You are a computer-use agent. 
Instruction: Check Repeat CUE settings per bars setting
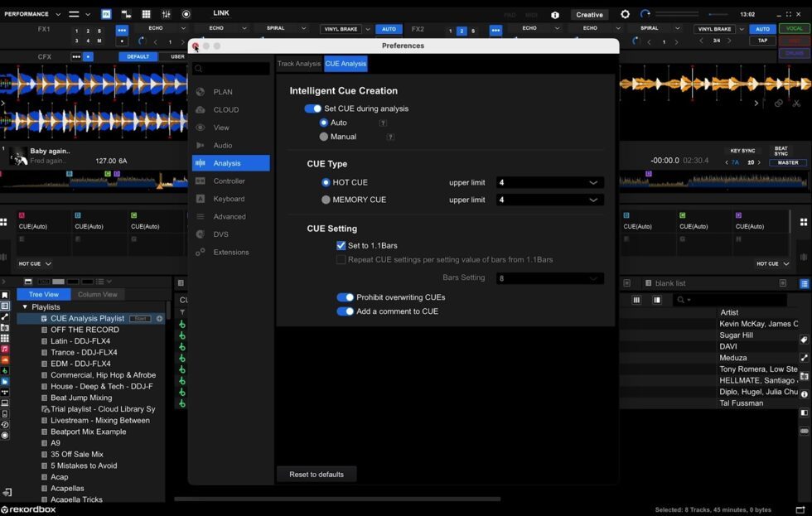click(x=341, y=259)
